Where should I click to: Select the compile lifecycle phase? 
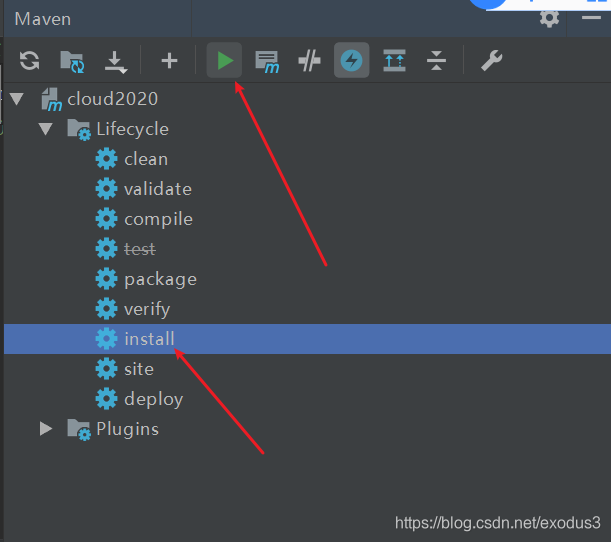click(x=158, y=219)
